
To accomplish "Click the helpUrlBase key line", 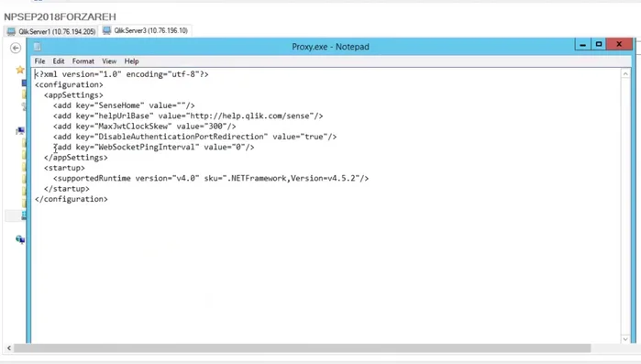I will tap(188, 116).
